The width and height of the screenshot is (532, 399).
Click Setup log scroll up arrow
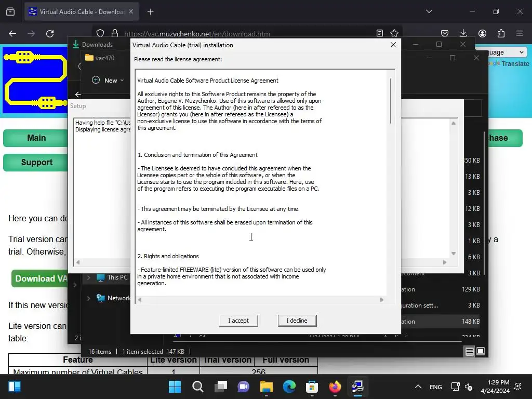click(453, 123)
